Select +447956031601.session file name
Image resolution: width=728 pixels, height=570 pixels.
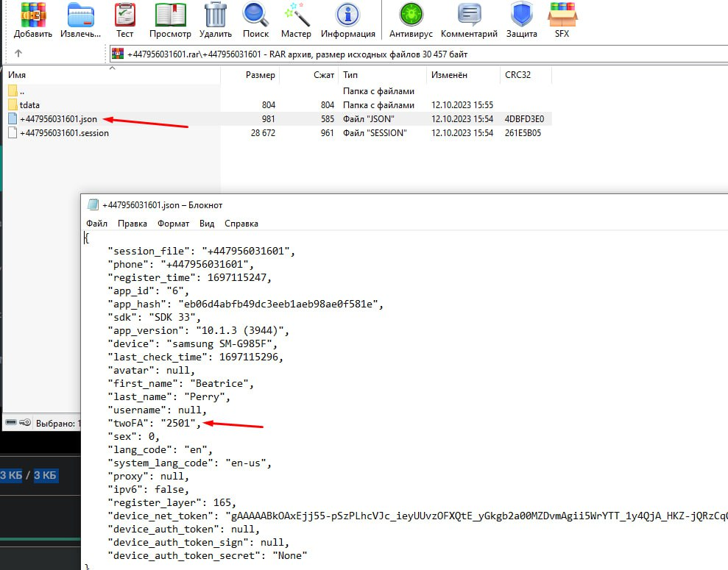64,133
